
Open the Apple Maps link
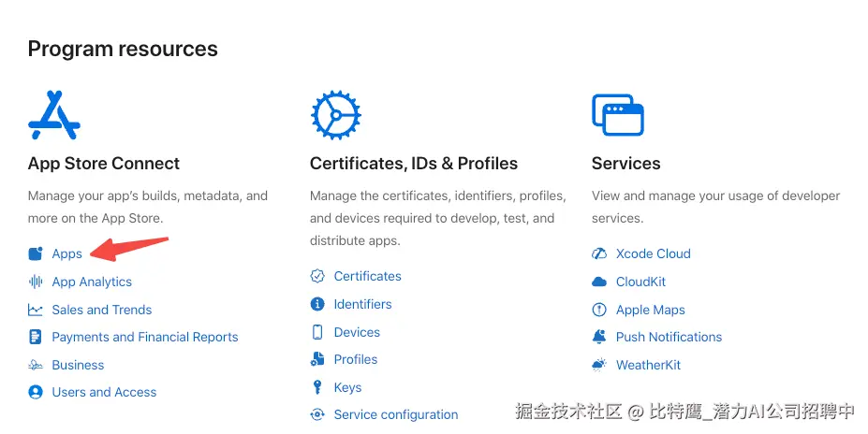pyautogui.click(x=651, y=311)
